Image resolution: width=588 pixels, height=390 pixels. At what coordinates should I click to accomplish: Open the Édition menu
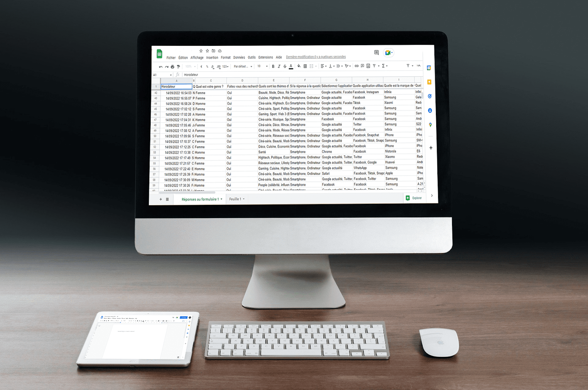(183, 58)
